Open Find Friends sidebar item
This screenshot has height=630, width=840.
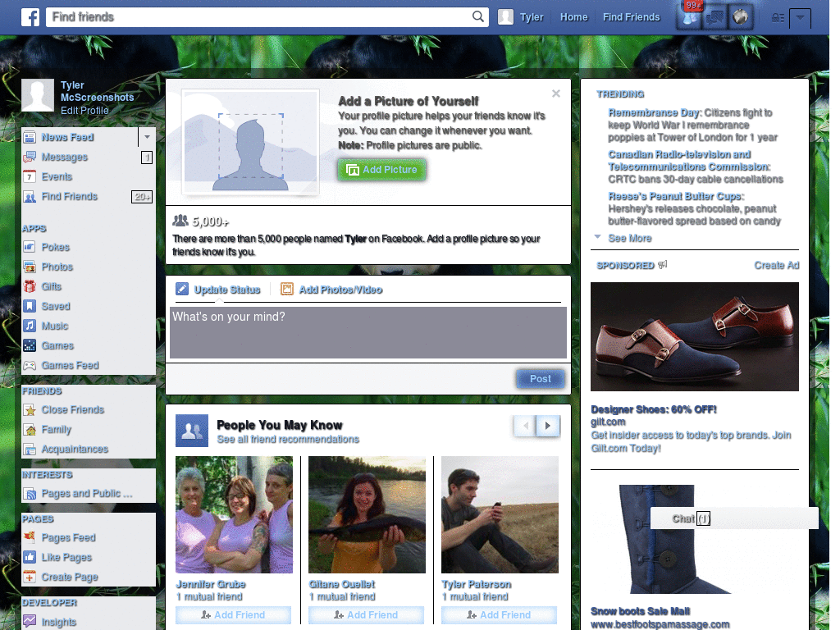tap(70, 197)
